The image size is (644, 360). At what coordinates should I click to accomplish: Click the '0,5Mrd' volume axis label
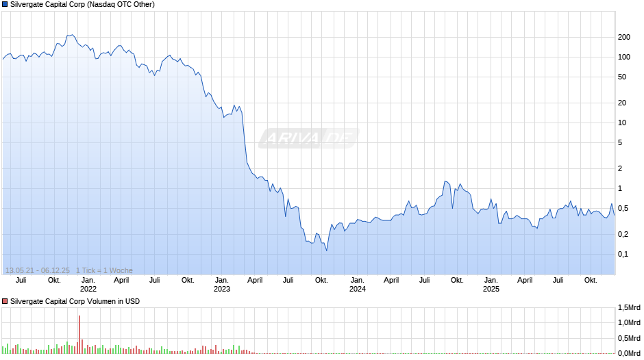[x=629, y=338]
